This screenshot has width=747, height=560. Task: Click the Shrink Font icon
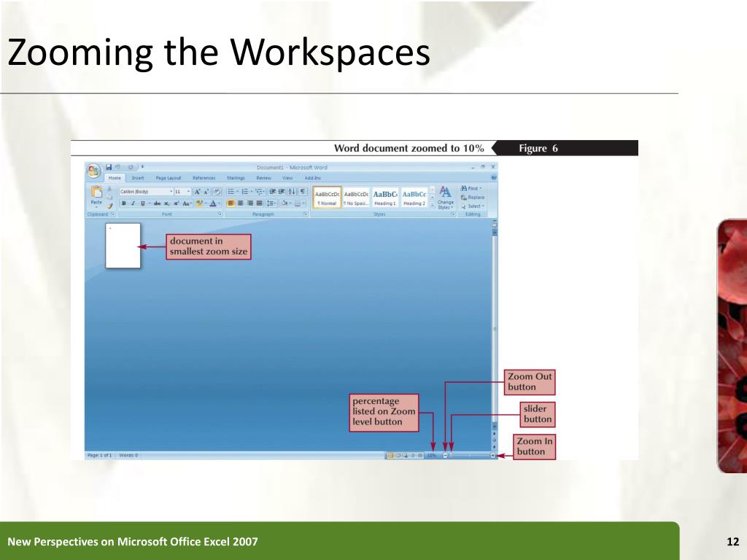[x=206, y=192]
